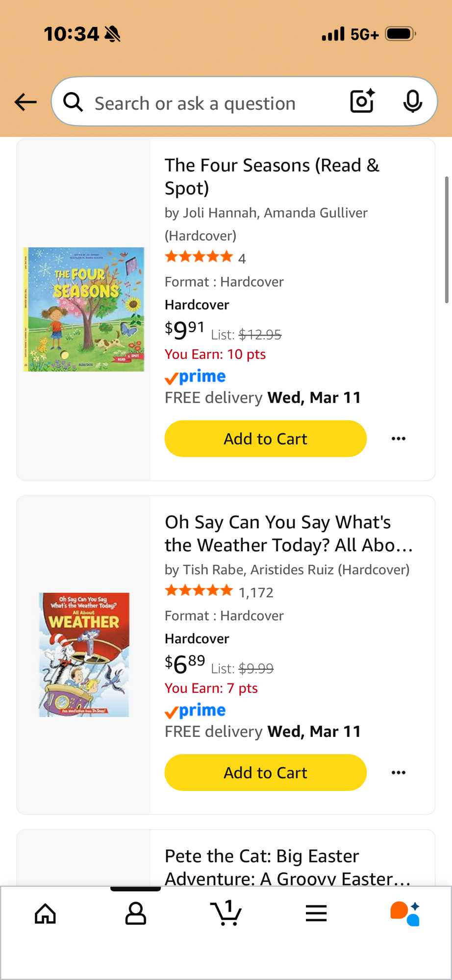Open The Four Seasons book cover thumbnail
This screenshot has width=452, height=980.
[84, 309]
